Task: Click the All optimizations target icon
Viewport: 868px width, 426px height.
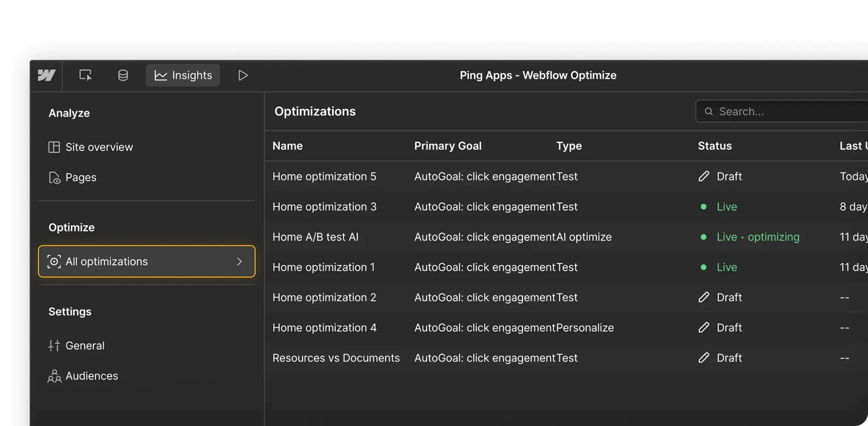Action: click(54, 261)
